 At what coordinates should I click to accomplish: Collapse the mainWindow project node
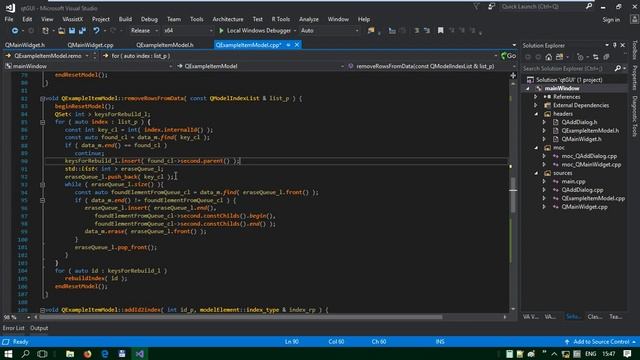(527, 89)
